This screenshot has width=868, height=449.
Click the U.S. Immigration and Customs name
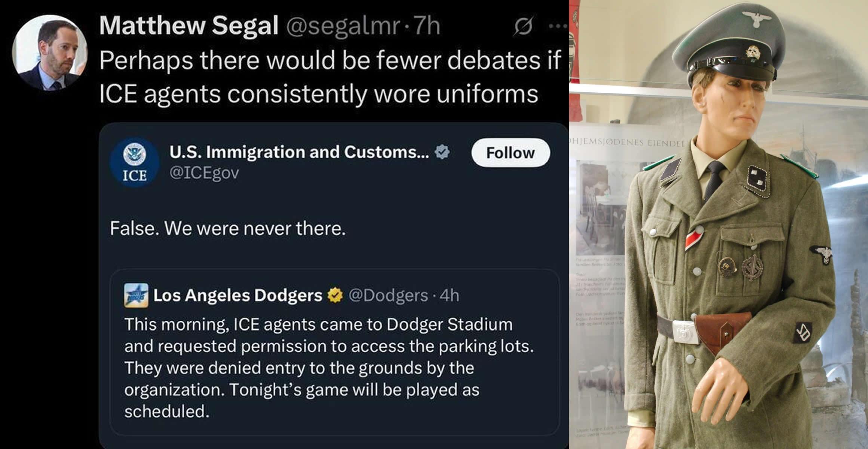click(x=299, y=152)
